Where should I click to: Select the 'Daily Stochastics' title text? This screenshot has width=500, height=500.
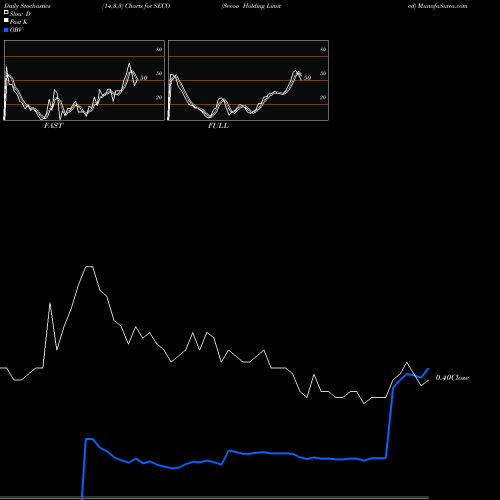tap(27, 6)
